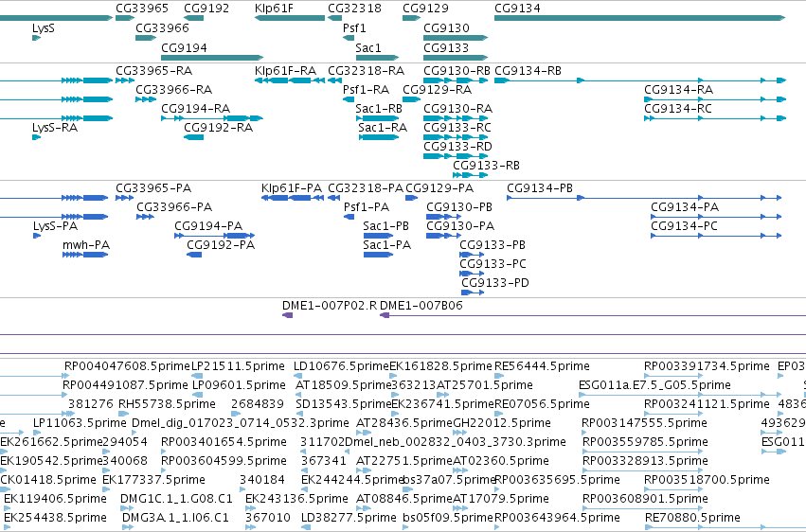Click the Psf1-PA protein label
The image size is (806, 532).
(x=367, y=207)
